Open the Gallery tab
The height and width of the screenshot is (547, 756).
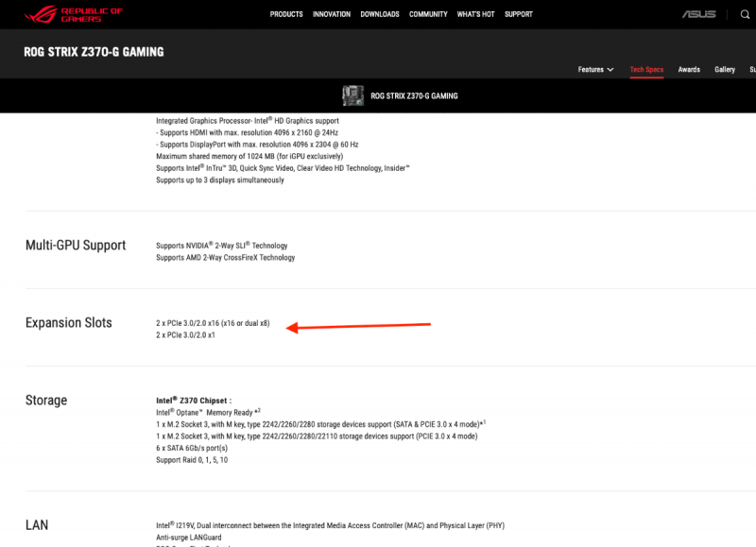(725, 69)
